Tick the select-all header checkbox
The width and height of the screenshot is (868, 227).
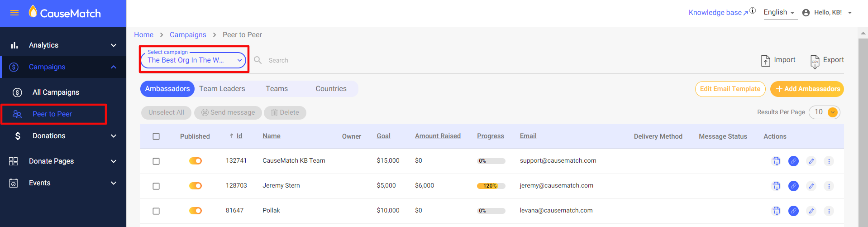(x=156, y=136)
